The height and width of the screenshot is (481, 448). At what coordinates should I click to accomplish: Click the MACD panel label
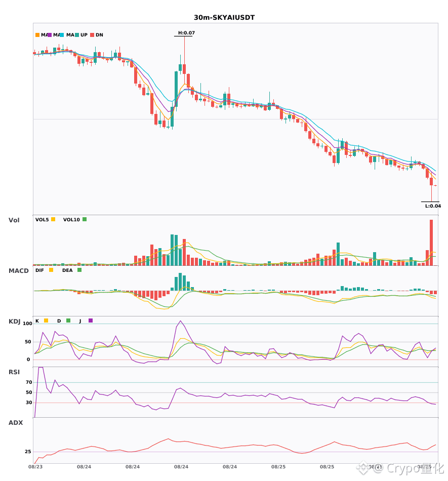18,271
